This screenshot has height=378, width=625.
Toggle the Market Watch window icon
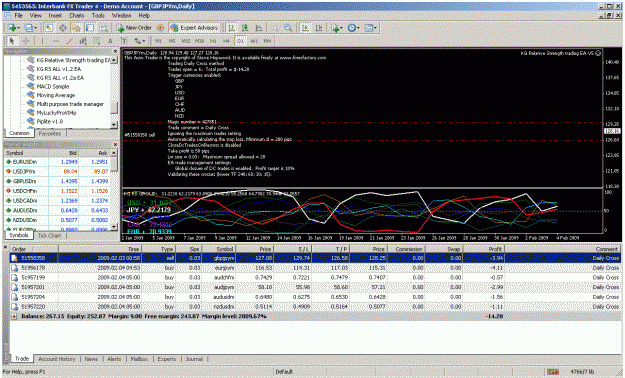tap(49, 28)
